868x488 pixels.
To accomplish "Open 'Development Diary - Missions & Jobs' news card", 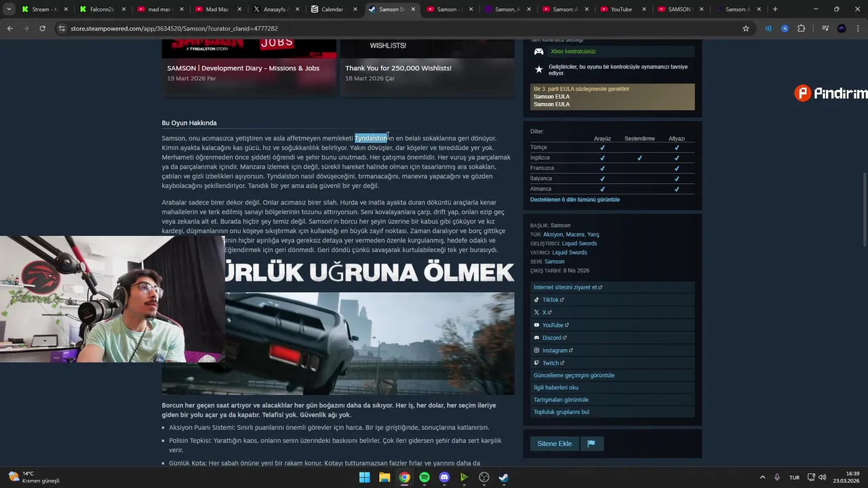I will coord(249,68).
